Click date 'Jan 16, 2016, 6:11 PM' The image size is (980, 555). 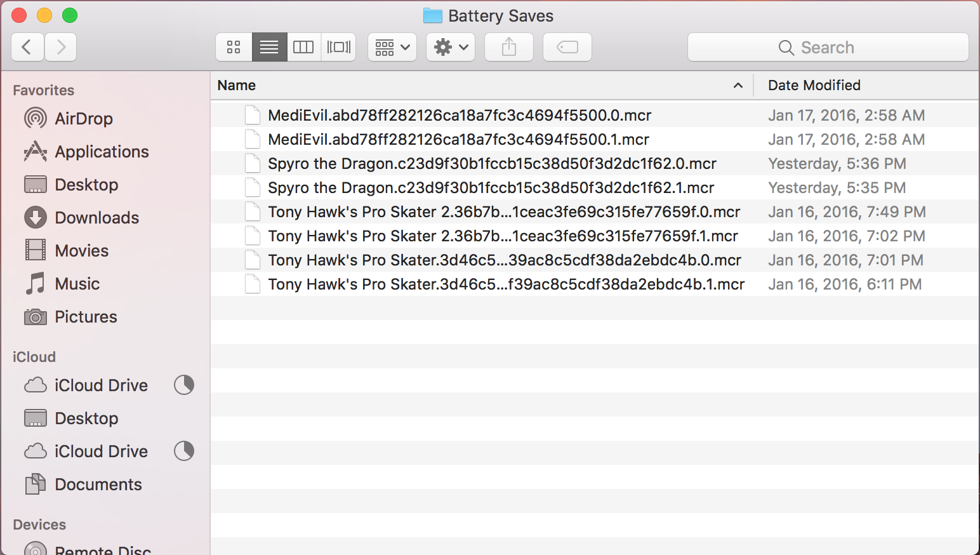point(845,284)
